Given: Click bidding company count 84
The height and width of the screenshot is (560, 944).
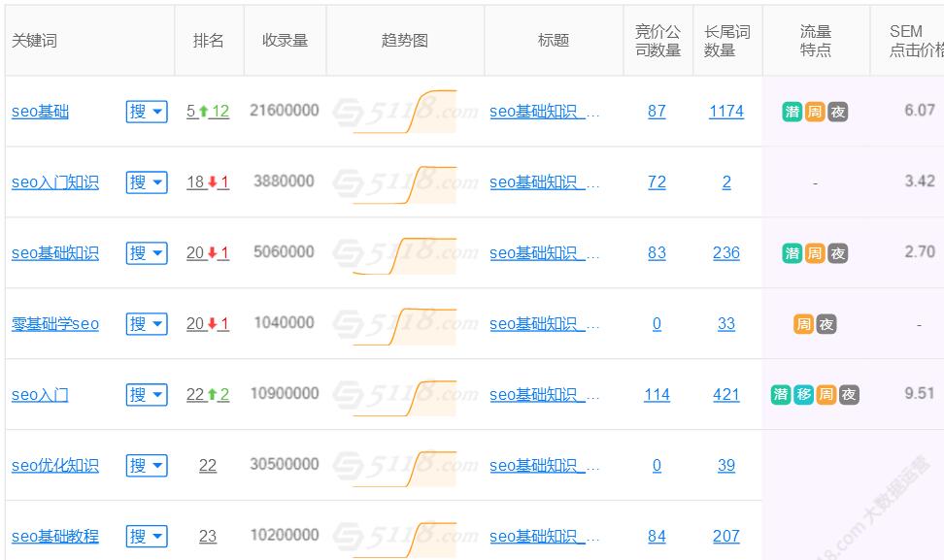Looking at the screenshot, I should tap(657, 537).
